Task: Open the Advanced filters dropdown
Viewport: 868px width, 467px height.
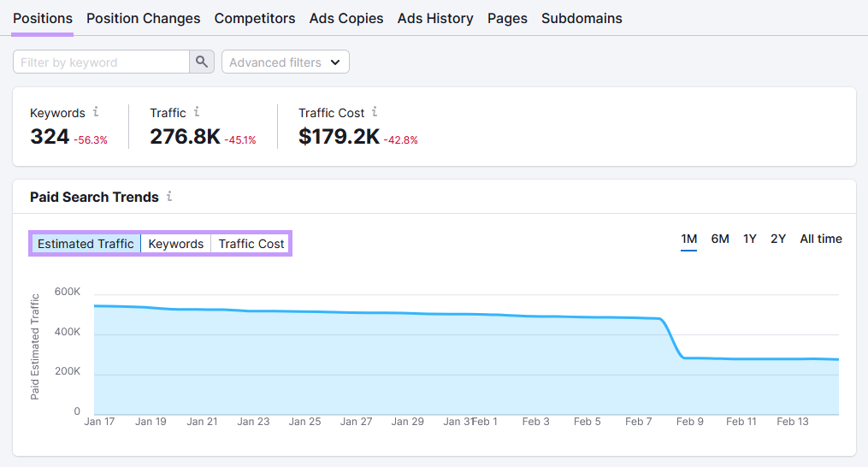Action: 285,62
